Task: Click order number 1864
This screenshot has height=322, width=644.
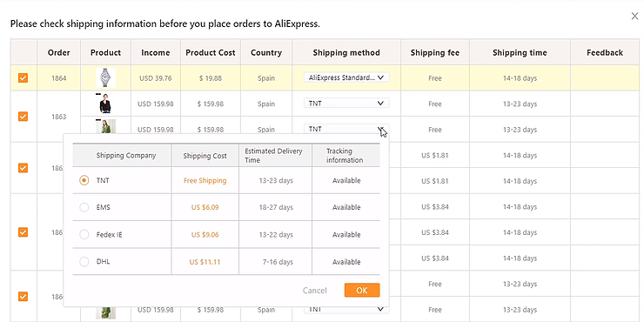Action: (x=58, y=78)
